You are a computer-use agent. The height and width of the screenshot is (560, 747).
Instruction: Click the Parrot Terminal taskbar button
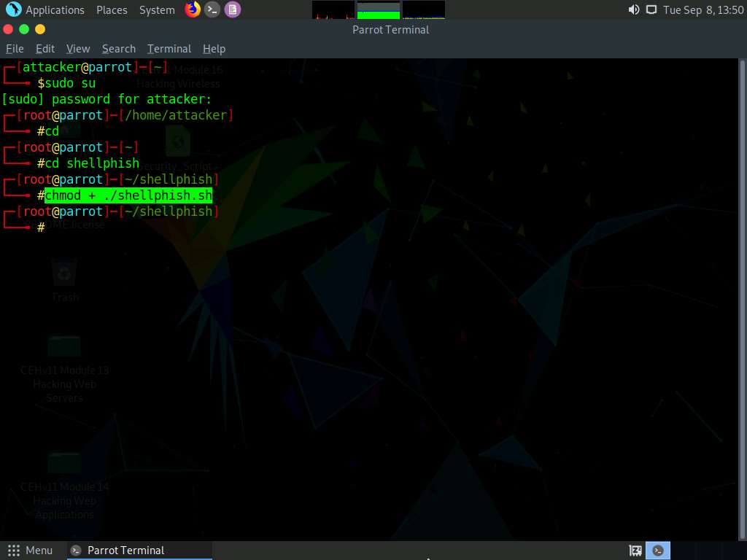pyautogui.click(x=139, y=551)
